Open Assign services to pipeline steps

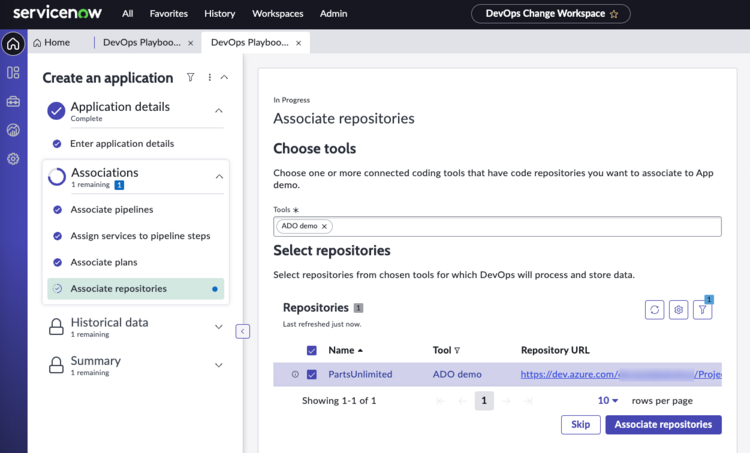(x=140, y=236)
